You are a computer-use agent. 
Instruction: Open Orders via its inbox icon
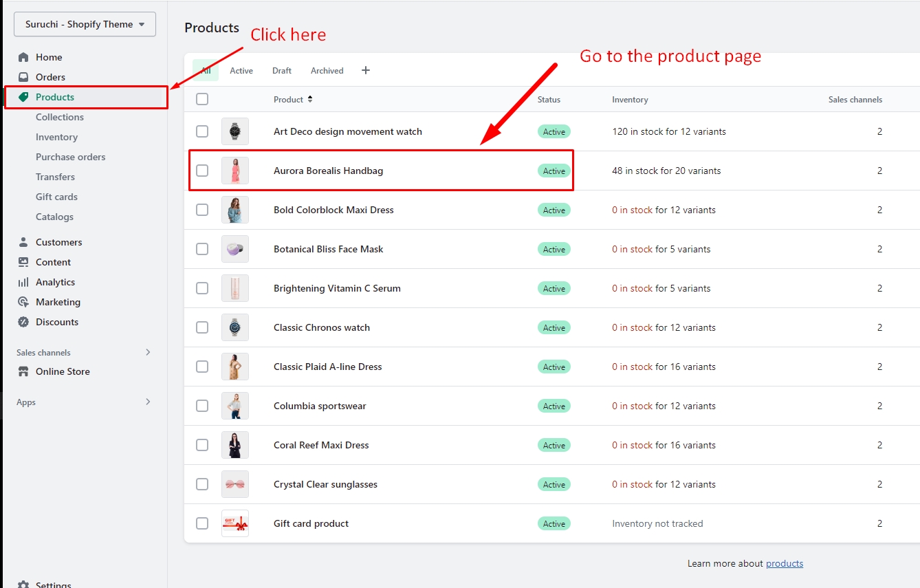tap(23, 77)
